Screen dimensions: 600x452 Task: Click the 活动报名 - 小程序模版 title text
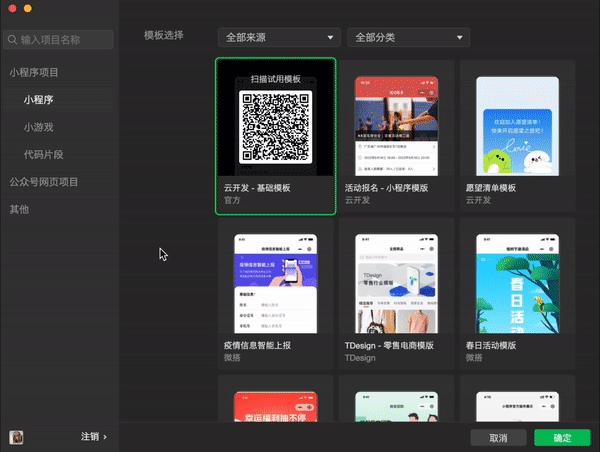(386, 188)
